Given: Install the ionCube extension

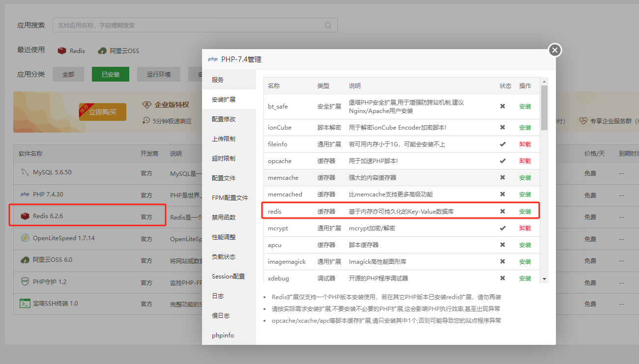Looking at the screenshot, I should point(525,127).
